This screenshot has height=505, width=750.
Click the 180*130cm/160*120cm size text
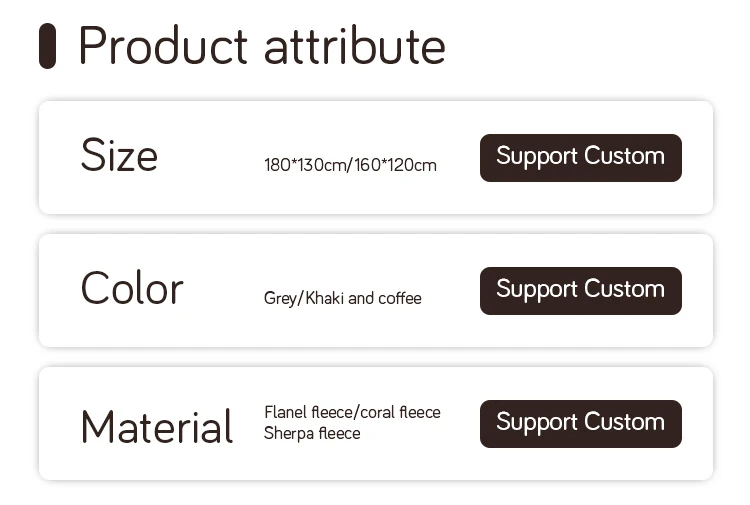(350, 165)
